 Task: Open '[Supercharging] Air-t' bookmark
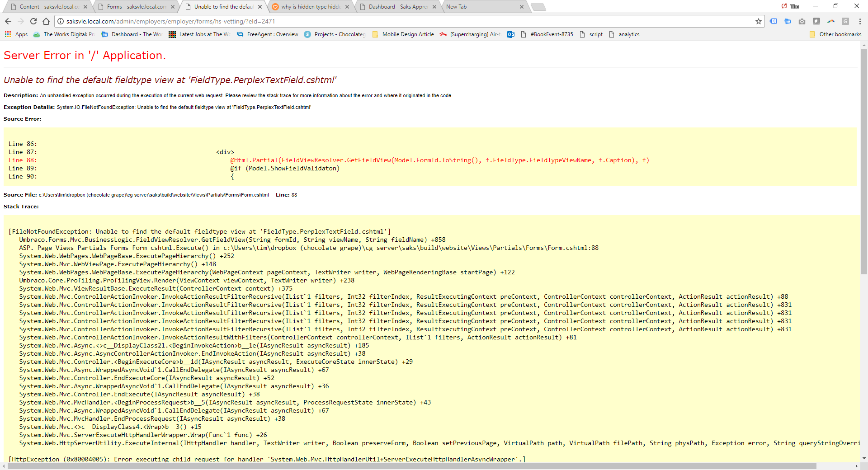(x=471, y=34)
